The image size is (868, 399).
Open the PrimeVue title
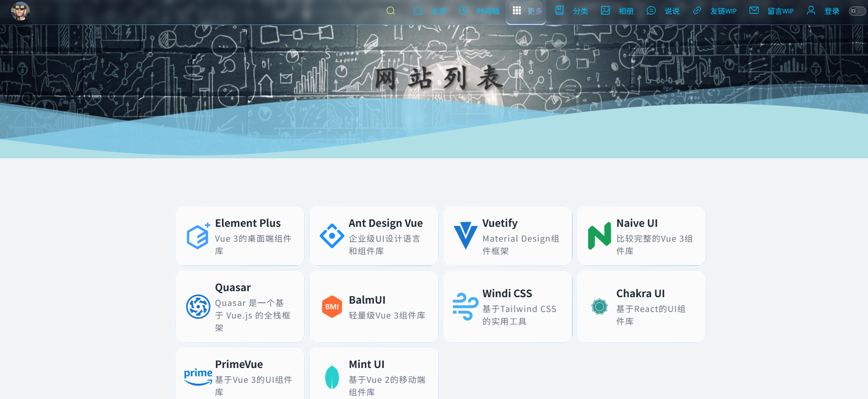pos(239,364)
